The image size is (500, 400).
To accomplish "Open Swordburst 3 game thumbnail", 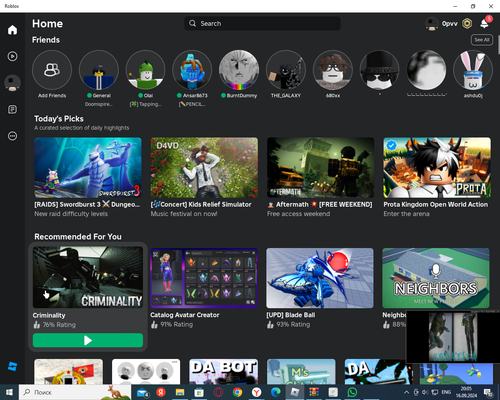I will [88, 168].
